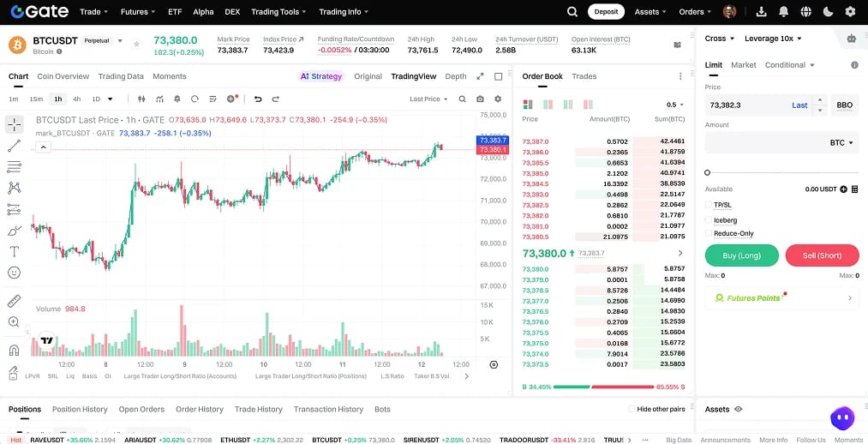Image resolution: width=868 pixels, height=444 pixels.
Task: Enable TP/SL checkbox
Action: [x=709, y=205]
